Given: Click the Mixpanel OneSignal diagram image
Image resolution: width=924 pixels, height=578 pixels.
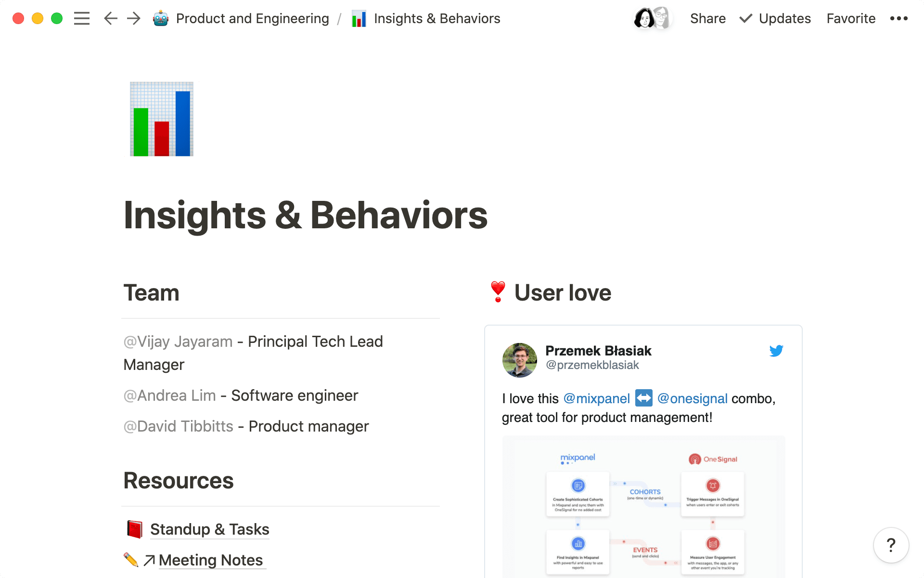Looking at the screenshot, I should [x=643, y=506].
